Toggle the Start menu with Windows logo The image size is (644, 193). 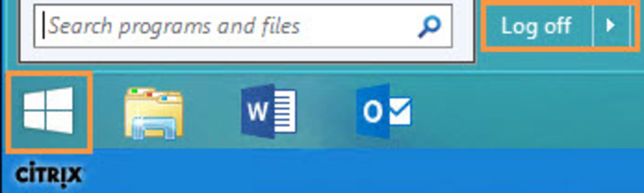click(x=49, y=112)
